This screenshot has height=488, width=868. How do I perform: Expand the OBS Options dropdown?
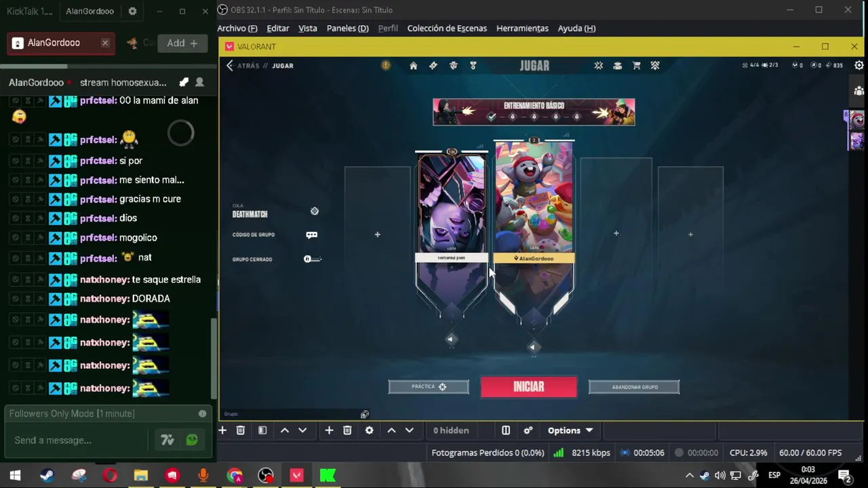(570, 430)
